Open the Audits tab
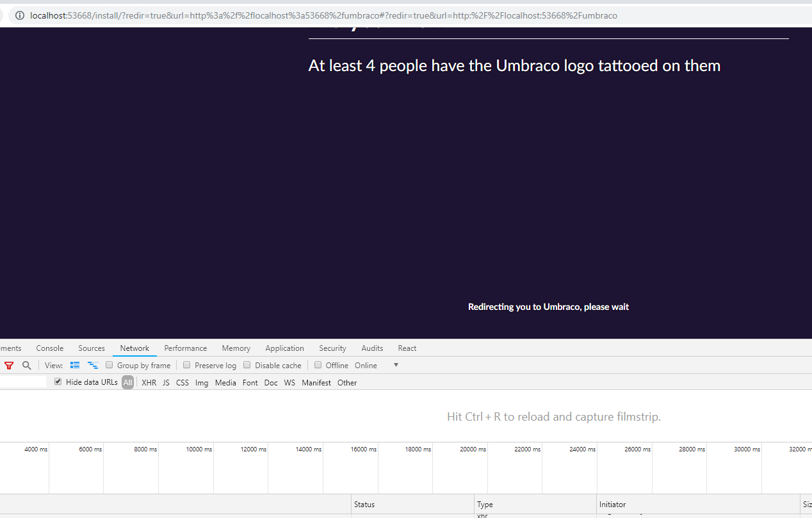 tap(372, 348)
